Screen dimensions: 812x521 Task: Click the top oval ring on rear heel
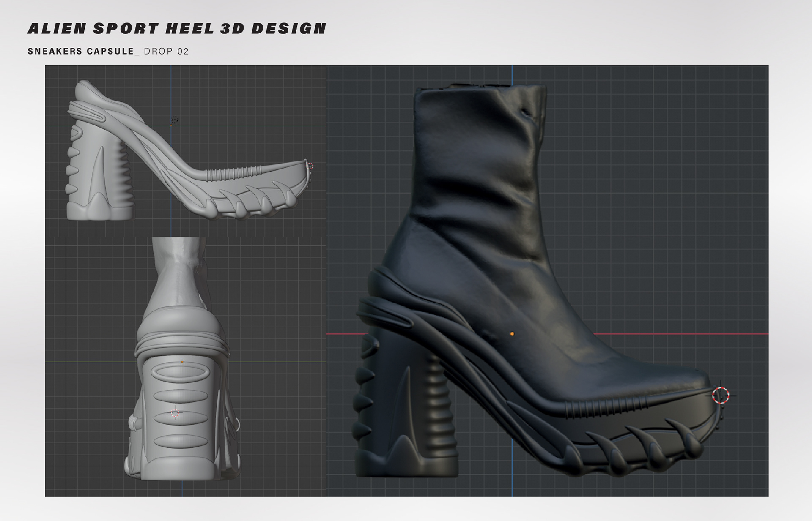pyautogui.click(x=181, y=374)
